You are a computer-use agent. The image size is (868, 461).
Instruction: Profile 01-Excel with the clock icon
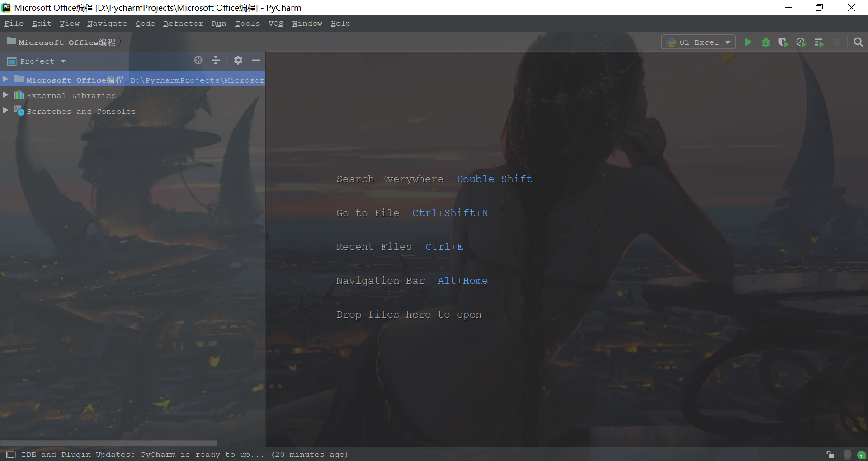pyautogui.click(x=801, y=42)
